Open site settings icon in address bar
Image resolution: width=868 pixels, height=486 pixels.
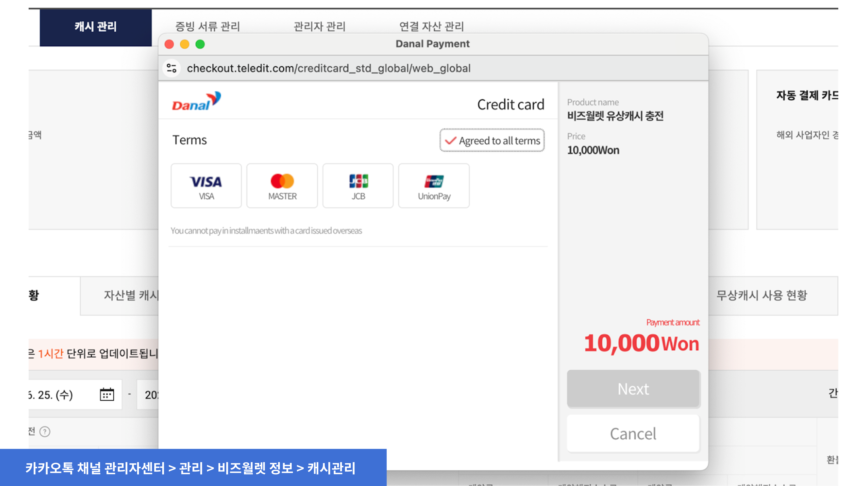[x=172, y=68]
